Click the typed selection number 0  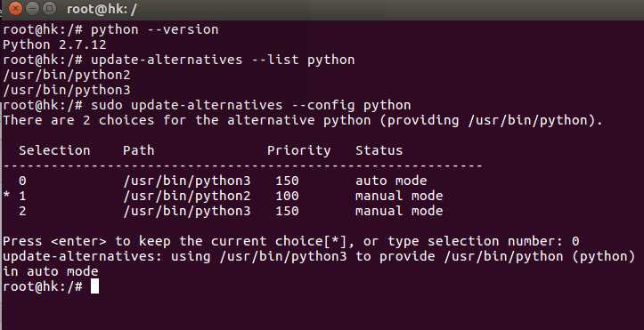click(x=575, y=241)
